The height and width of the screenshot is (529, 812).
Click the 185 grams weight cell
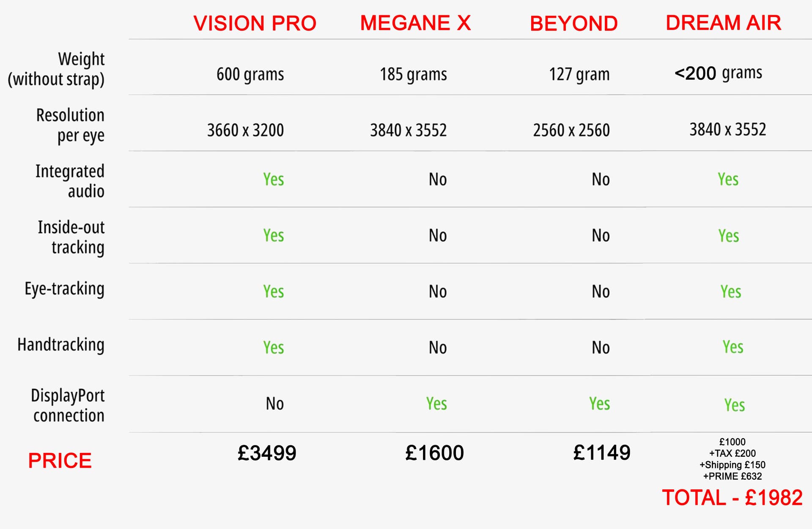coord(413,74)
